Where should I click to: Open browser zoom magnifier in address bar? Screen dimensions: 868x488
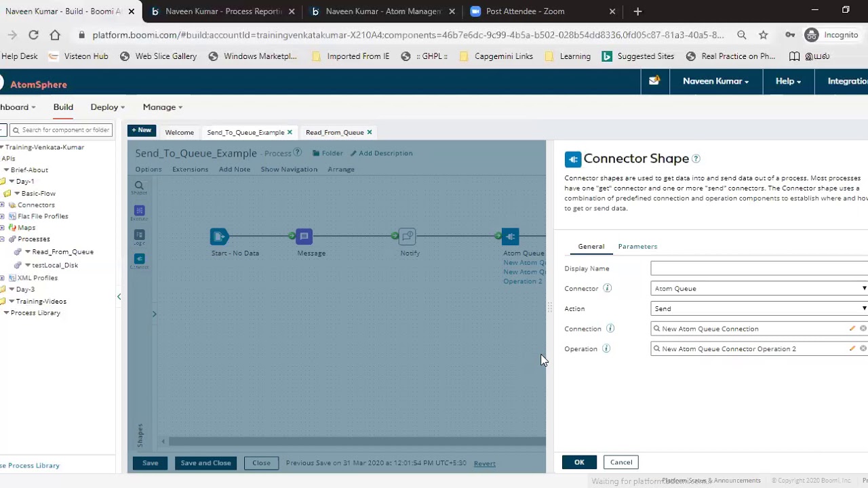tap(742, 35)
